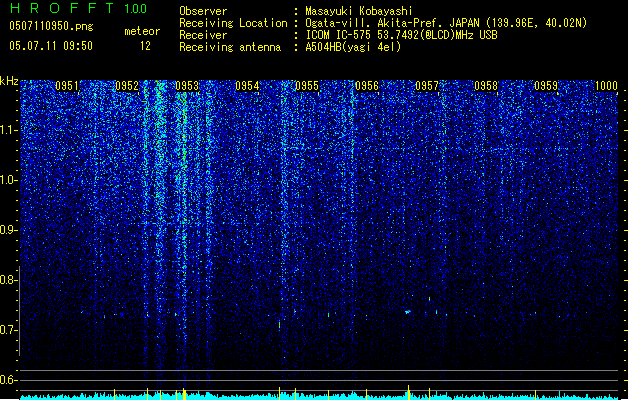
Task: Click the "Observer" field label
Action: (203, 11)
